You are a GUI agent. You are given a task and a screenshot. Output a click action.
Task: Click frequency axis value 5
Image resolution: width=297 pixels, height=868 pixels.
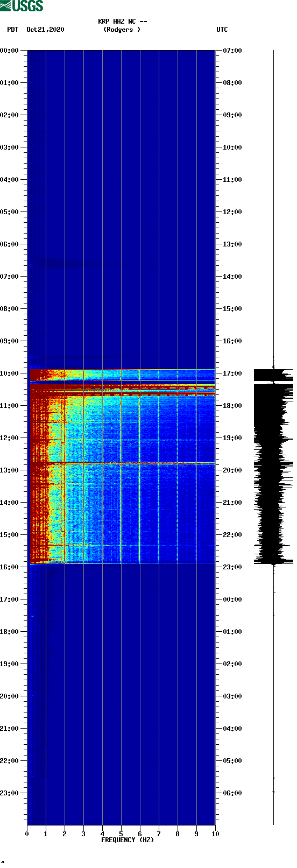(x=121, y=834)
